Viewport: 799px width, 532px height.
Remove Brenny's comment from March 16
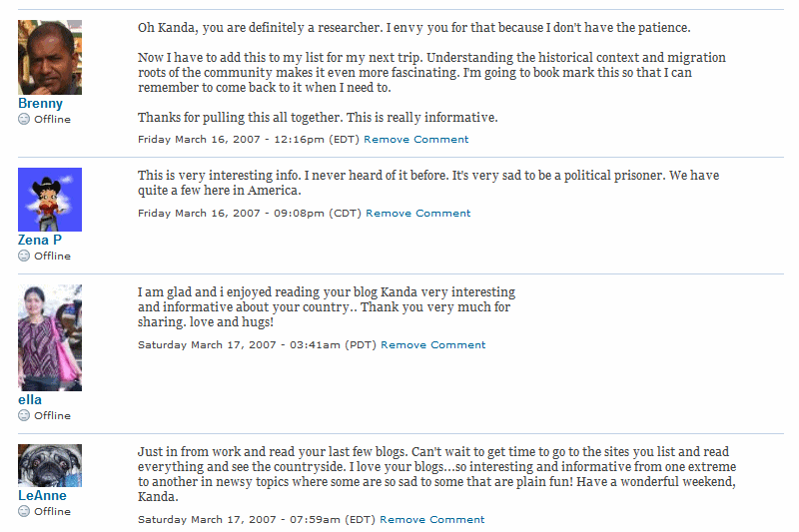click(x=415, y=139)
